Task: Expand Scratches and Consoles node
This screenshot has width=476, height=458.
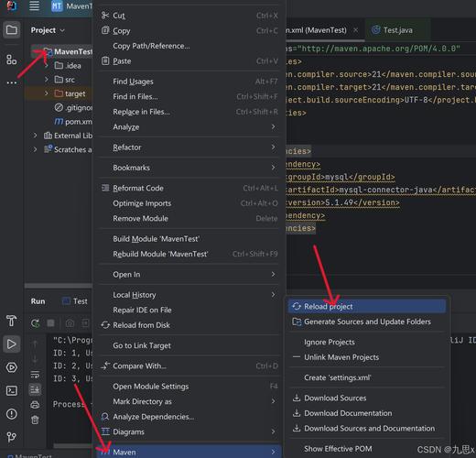Action: pyautogui.click(x=35, y=149)
